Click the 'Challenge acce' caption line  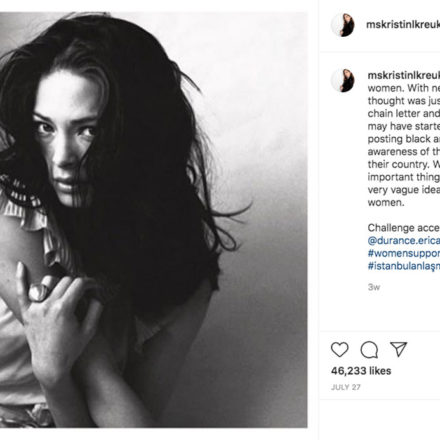click(404, 228)
